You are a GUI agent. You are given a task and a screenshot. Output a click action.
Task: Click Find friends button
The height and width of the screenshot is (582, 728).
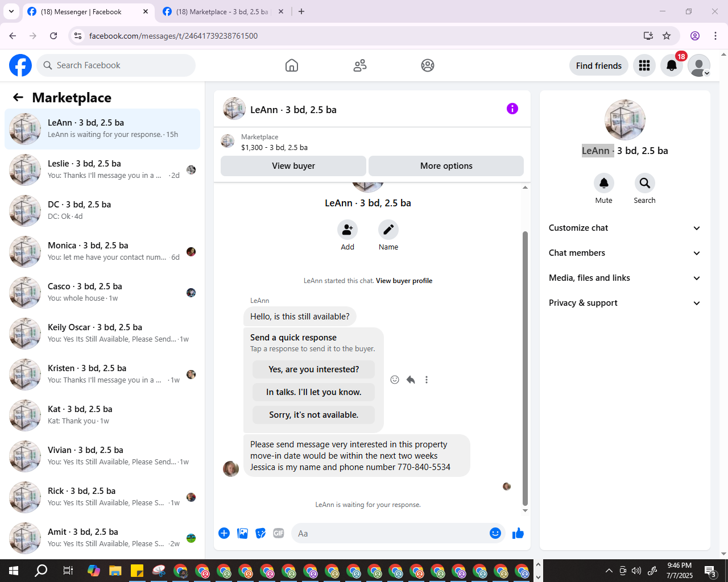coord(599,65)
